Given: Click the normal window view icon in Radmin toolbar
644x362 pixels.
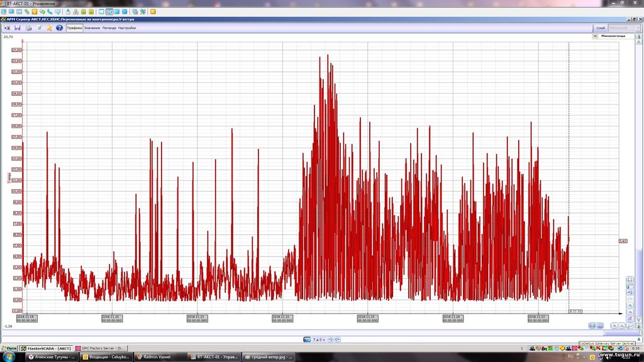Looking at the screenshot, I should coord(101,11).
